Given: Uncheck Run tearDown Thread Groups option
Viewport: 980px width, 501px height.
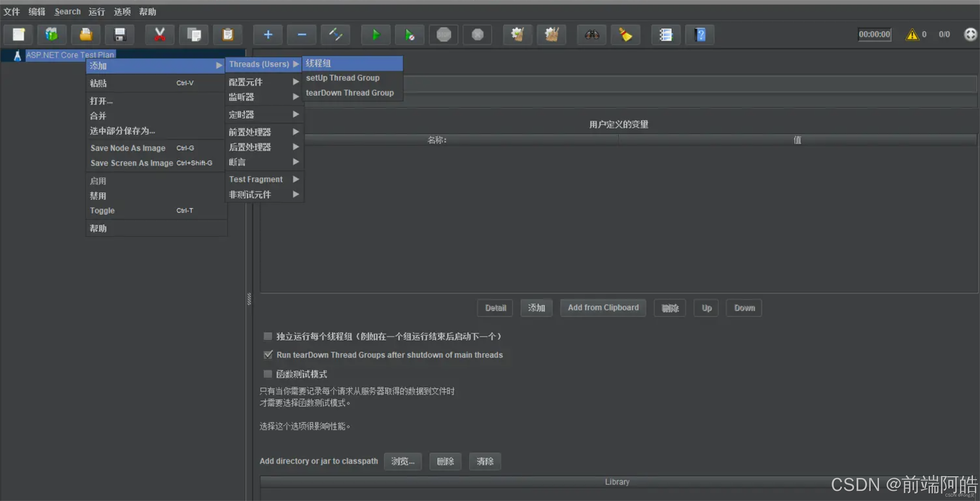Looking at the screenshot, I should point(268,355).
